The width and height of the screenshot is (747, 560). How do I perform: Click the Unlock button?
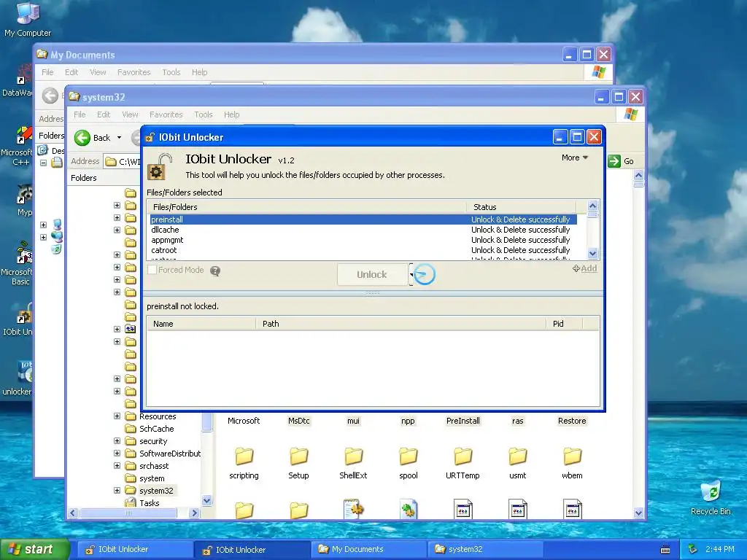click(x=372, y=275)
